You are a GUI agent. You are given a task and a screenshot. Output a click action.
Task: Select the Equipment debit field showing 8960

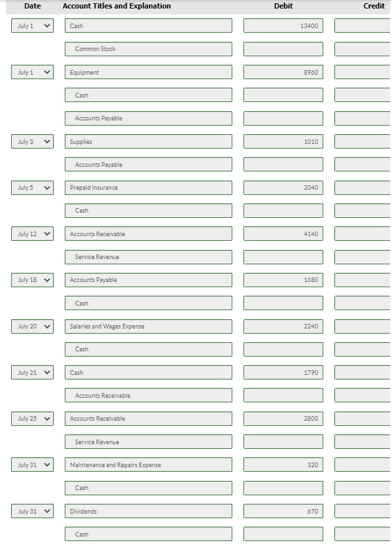pos(282,72)
